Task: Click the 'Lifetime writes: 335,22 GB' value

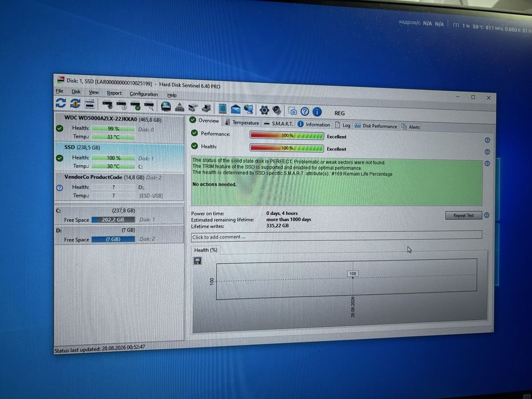Action: 277,226
